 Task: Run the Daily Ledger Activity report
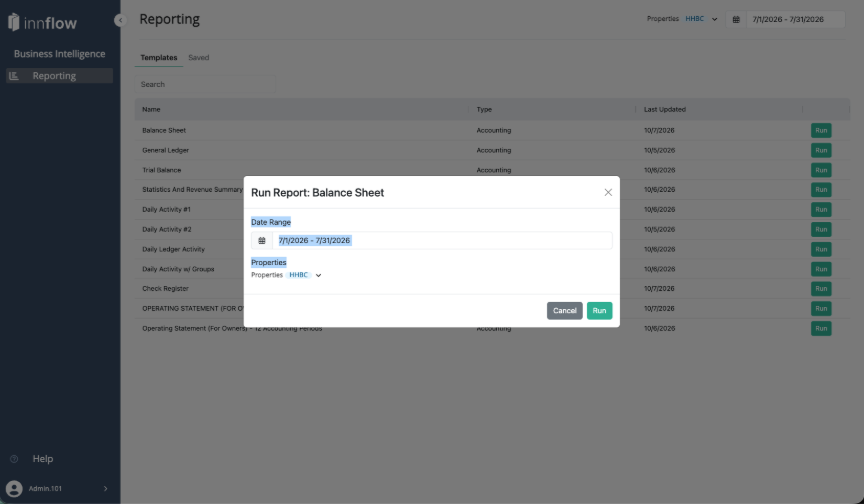point(821,249)
